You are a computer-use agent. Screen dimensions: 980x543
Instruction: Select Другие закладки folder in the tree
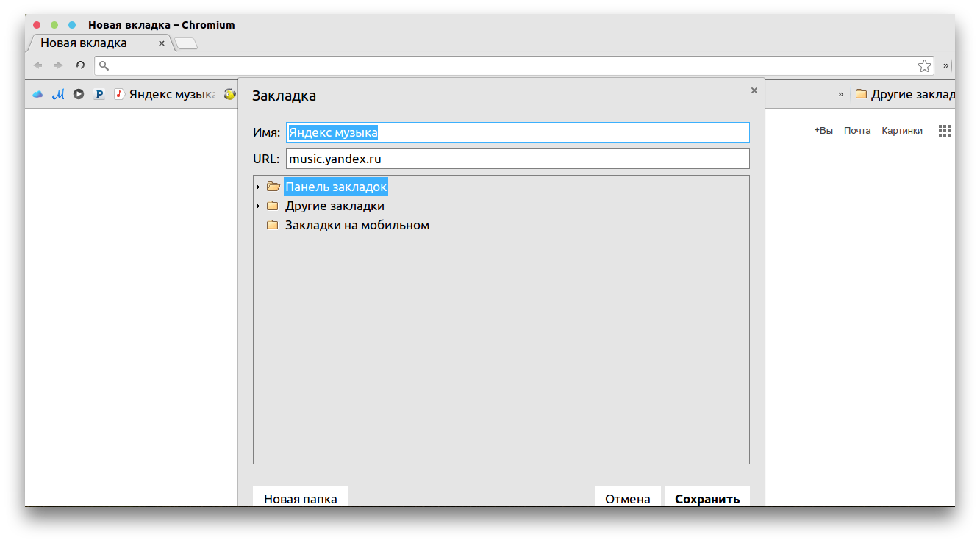tap(335, 206)
